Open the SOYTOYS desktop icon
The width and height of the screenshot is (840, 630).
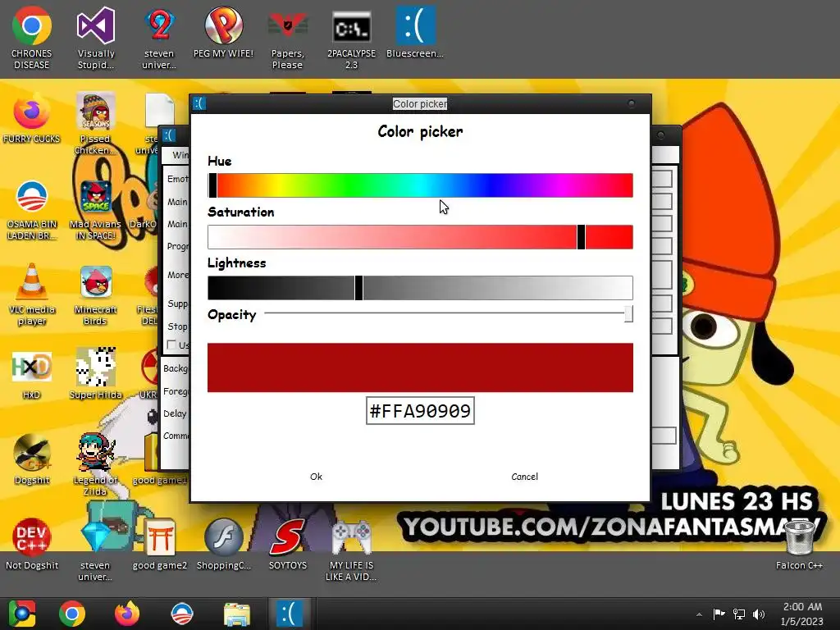click(x=288, y=545)
